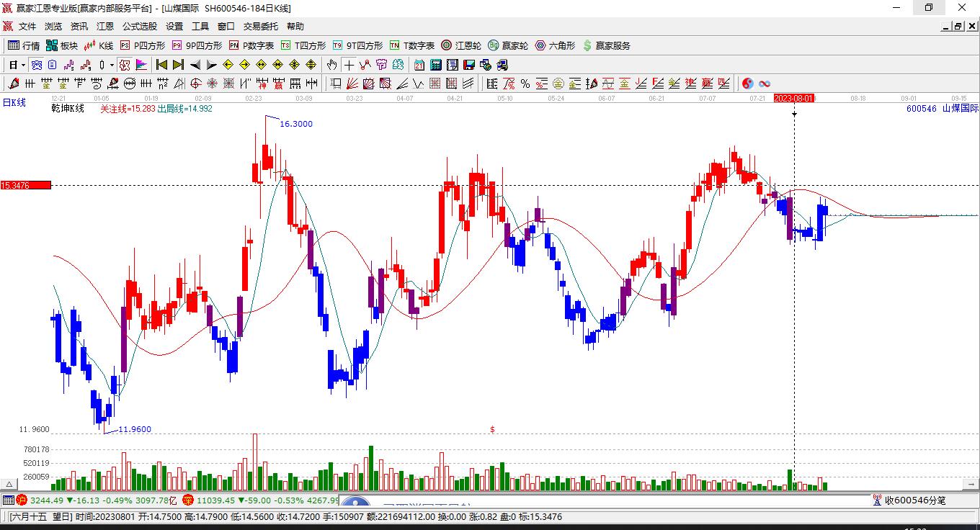This screenshot has height=530, width=980.
Task: Select the hand pan tool
Action: [331, 65]
